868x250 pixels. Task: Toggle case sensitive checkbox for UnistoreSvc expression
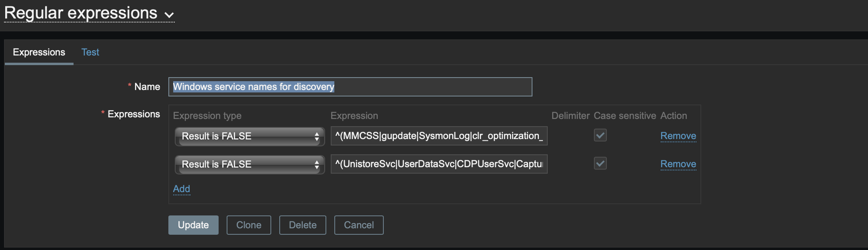pos(600,164)
